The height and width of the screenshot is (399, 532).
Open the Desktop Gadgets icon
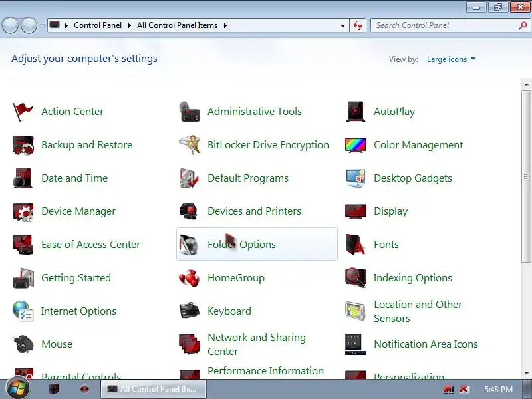356,178
